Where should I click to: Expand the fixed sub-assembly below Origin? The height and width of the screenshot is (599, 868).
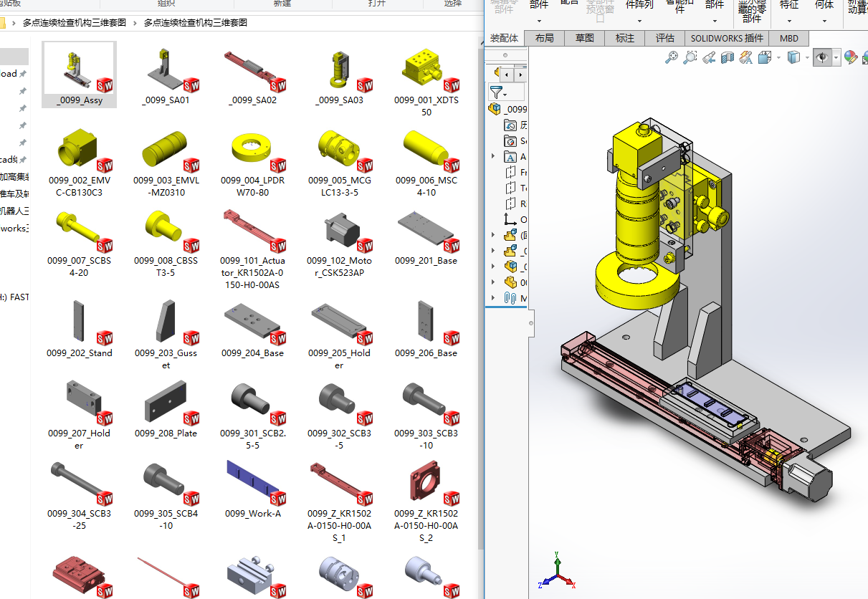tap(492, 235)
